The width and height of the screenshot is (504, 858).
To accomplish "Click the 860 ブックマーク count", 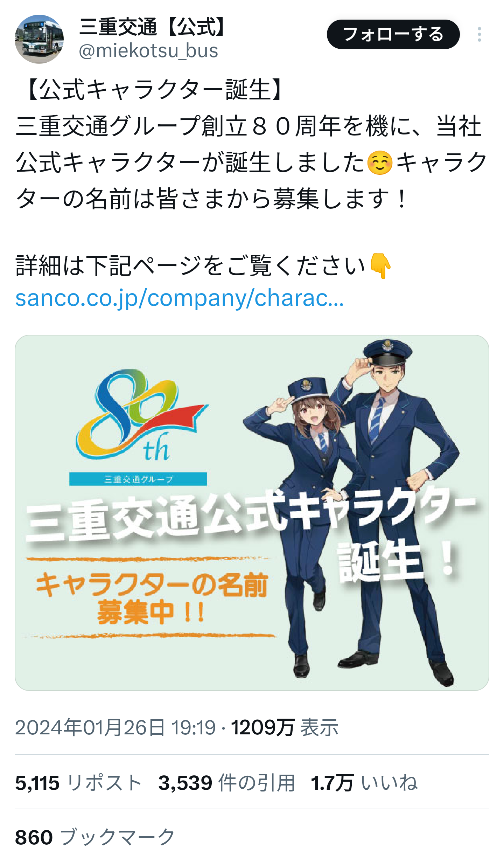I will [x=95, y=837].
